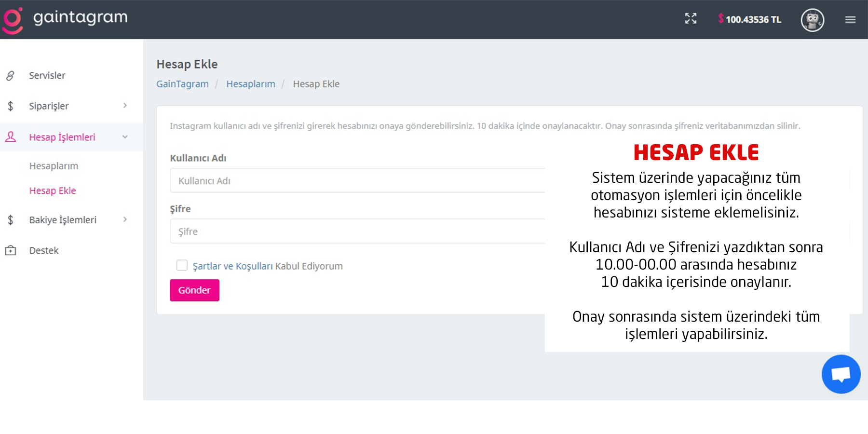This screenshot has width=868, height=434.
Task: Focus the Kullanıcı Adı input field
Action: click(357, 180)
